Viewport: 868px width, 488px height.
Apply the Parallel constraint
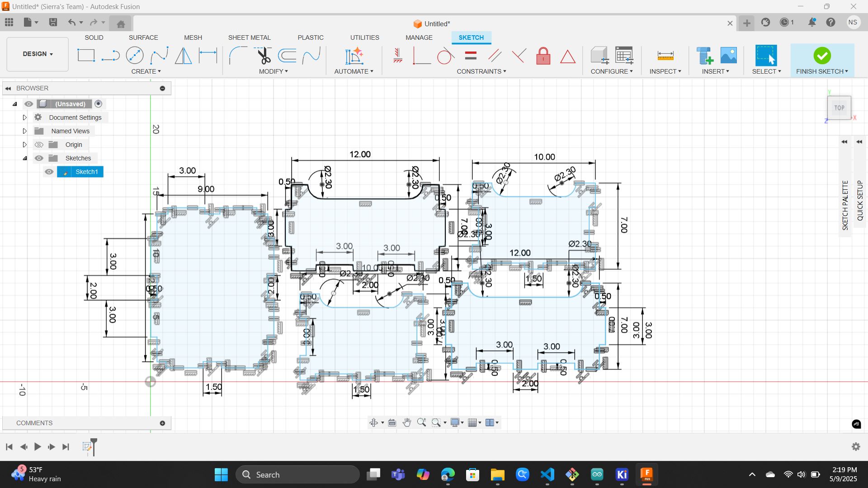495,56
